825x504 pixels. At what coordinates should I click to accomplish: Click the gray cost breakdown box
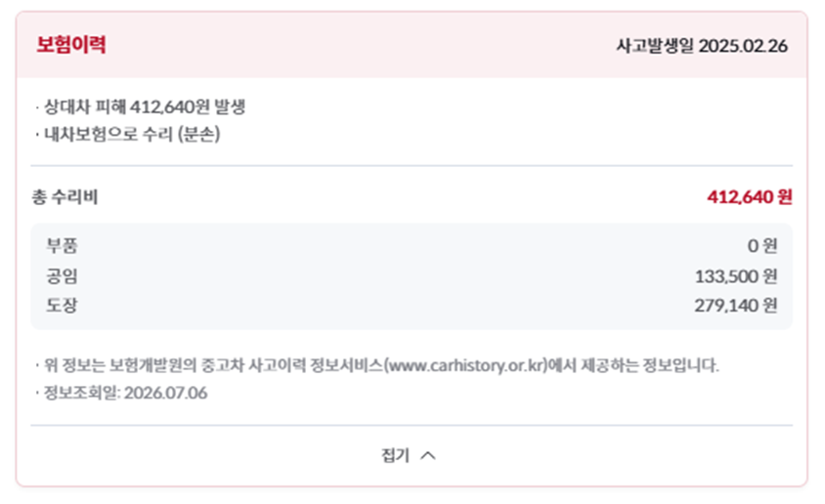[x=412, y=276]
